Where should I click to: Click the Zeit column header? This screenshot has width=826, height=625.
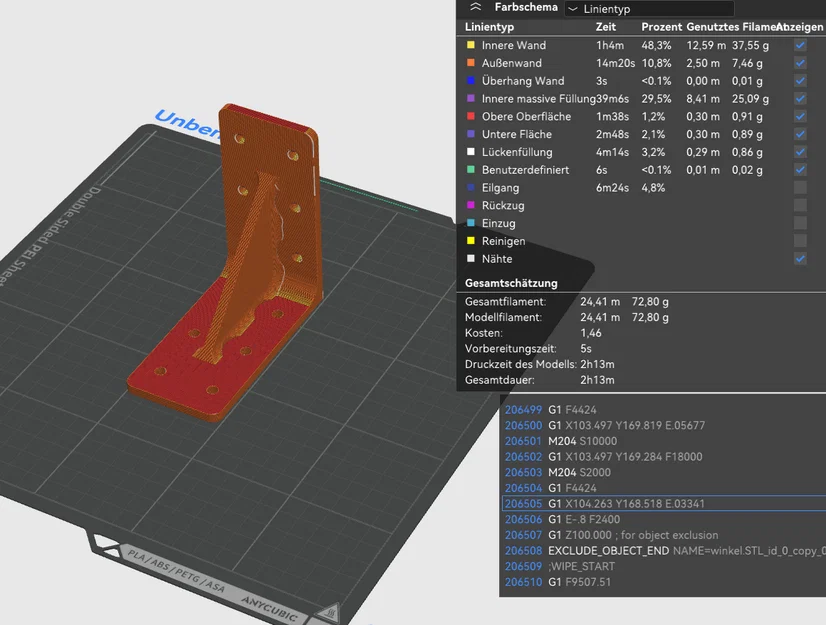pyautogui.click(x=606, y=27)
